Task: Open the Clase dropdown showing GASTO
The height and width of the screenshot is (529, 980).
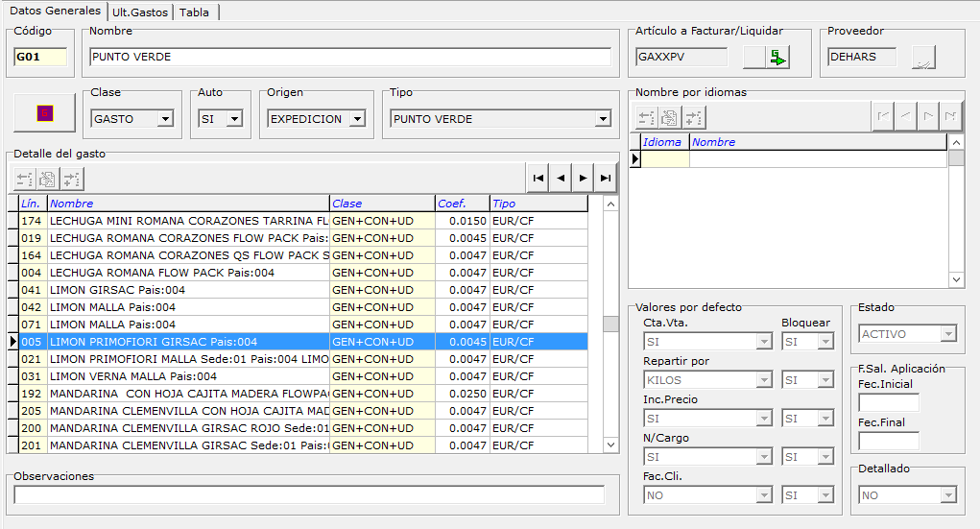Action: (x=165, y=119)
